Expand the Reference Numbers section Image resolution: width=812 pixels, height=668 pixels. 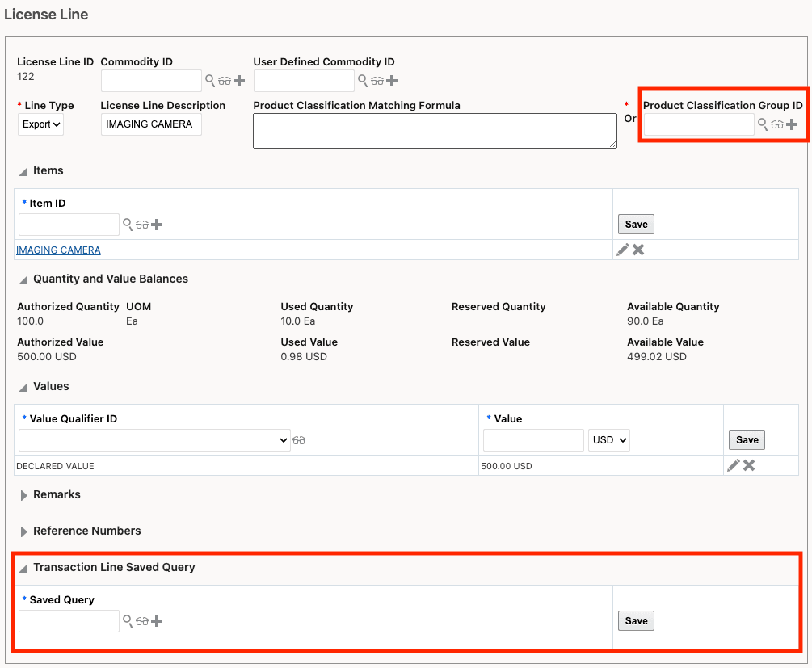(x=23, y=531)
